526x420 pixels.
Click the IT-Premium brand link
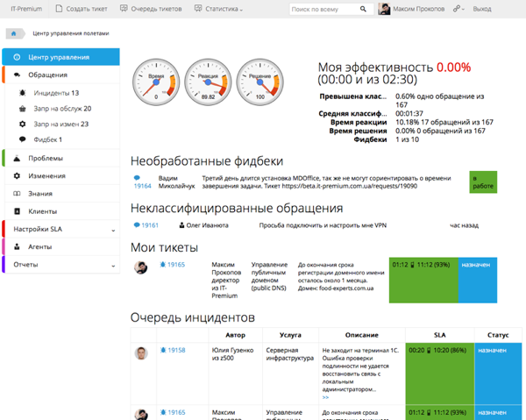point(26,9)
